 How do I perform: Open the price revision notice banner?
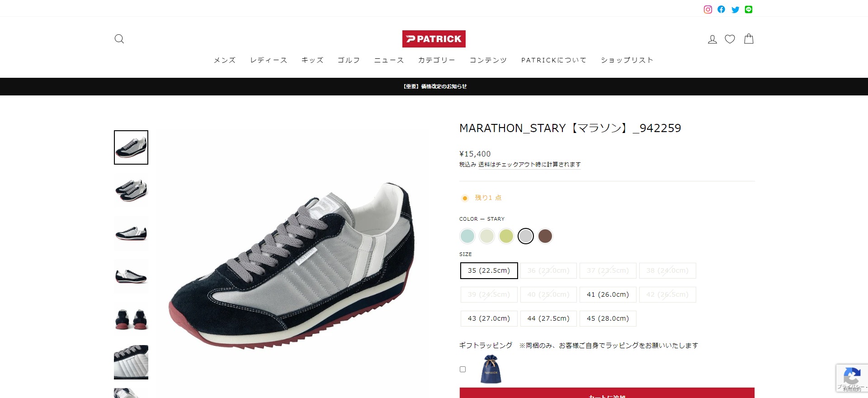(x=434, y=86)
